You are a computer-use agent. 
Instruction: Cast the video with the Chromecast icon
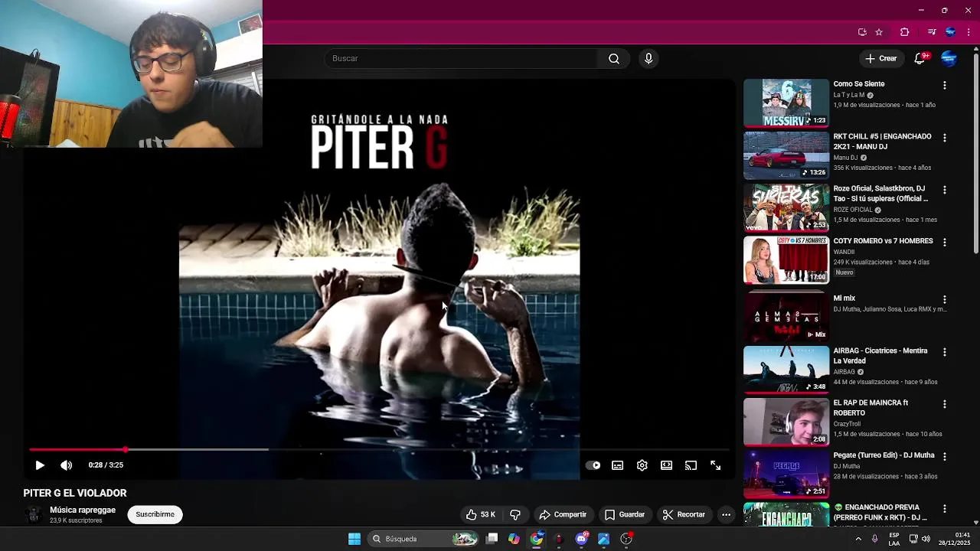point(691,465)
